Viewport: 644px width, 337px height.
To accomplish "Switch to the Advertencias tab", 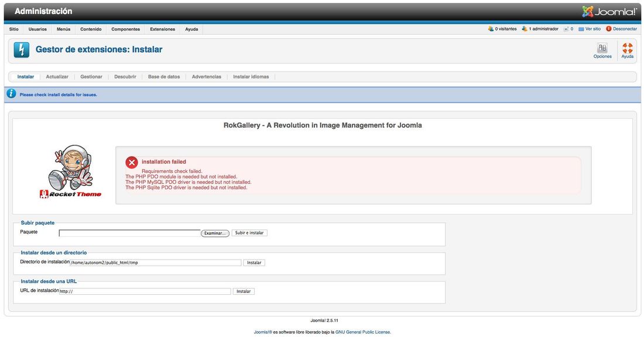I will pos(207,77).
